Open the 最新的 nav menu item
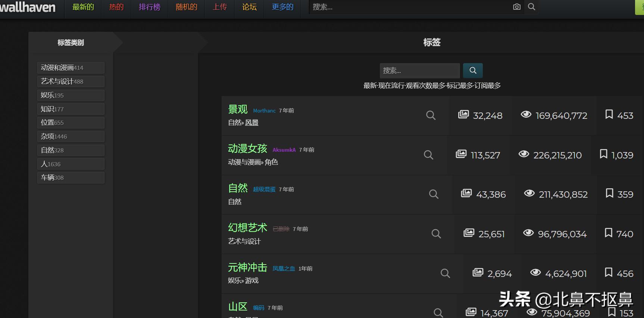This screenshot has width=644, height=318. coord(83,7)
